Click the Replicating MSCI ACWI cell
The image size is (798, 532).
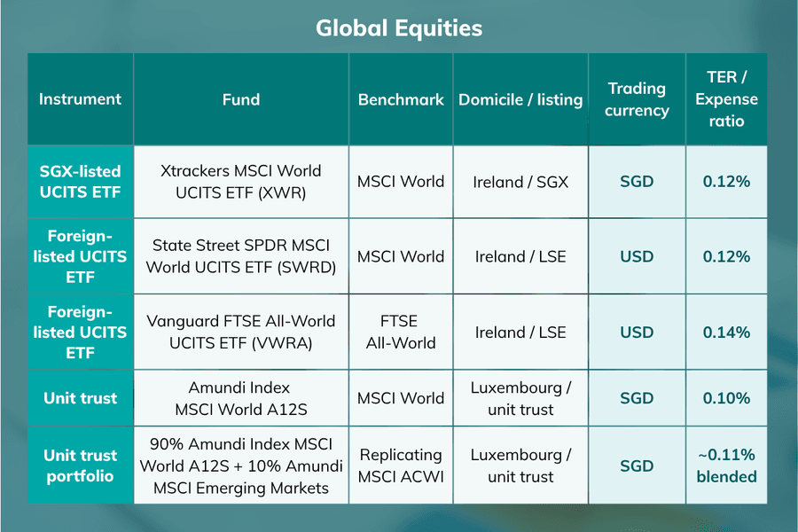click(401, 465)
